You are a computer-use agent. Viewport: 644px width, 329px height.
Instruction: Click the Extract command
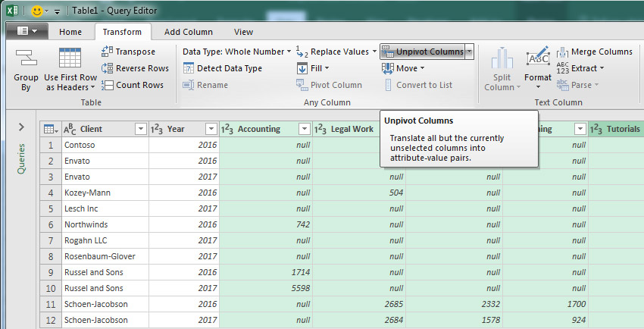click(x=580, y=68)
